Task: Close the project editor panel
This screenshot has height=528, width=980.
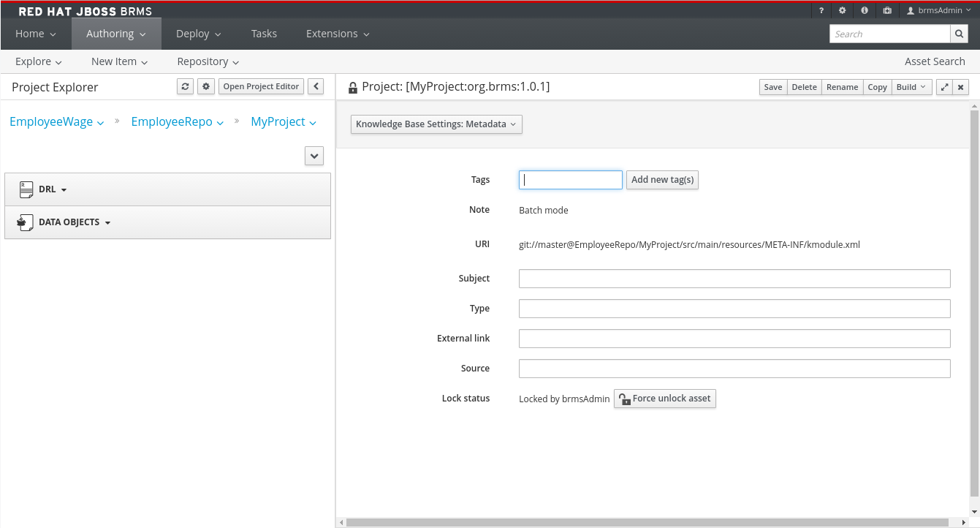Action: (x=961, y=87)
